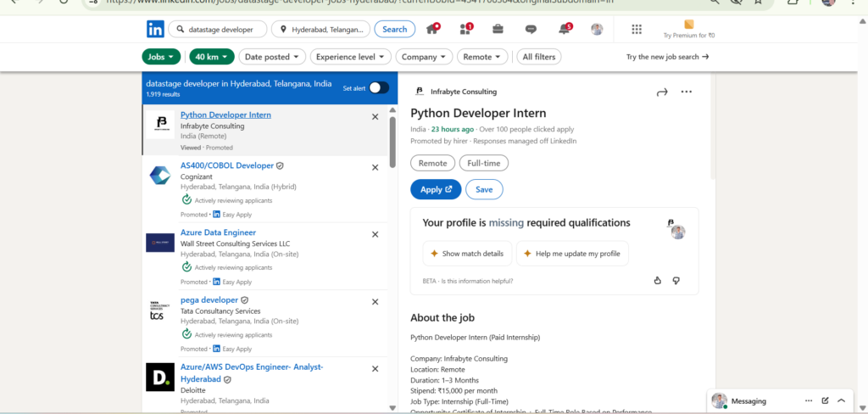Click the verified badge beside AS400/COBOL Developer

coord(280,165)
